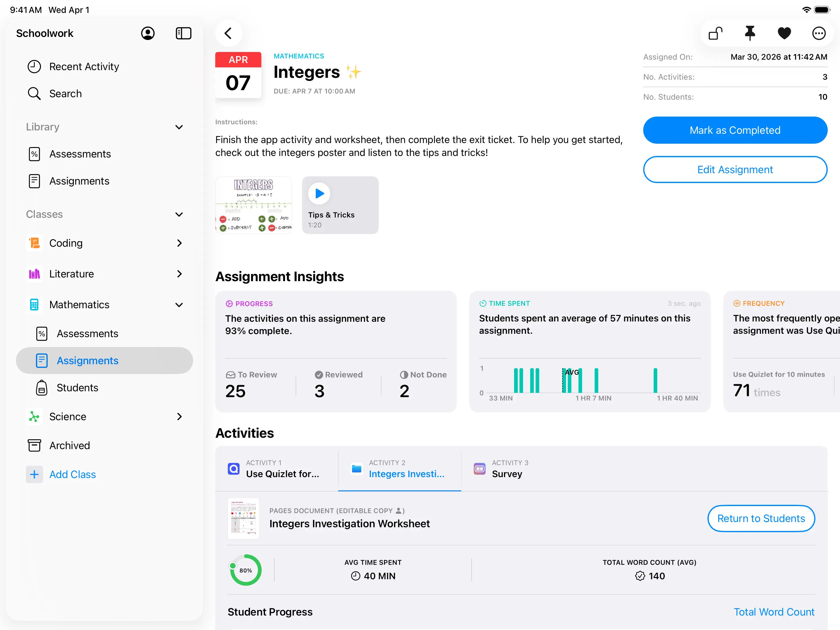
Task: Play the Tips & Tricks audio clip
Action: pyautogui.click(x=319, y=194)
